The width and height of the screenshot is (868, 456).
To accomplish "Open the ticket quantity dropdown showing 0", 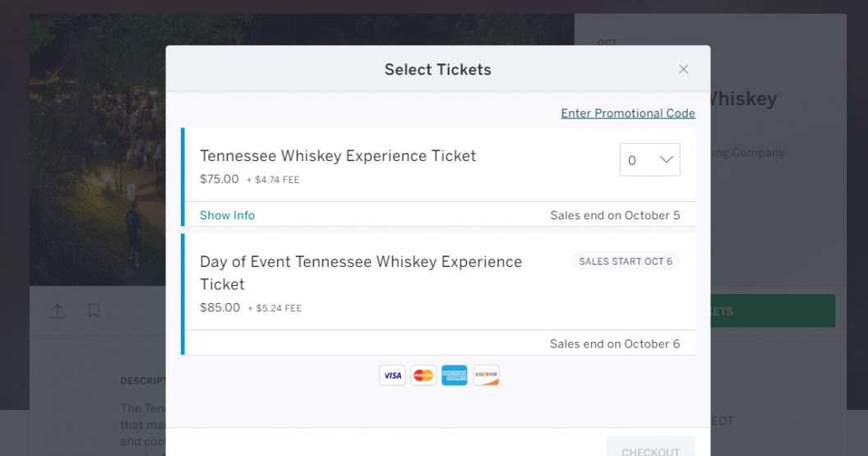I will click(x=649, y=160).
